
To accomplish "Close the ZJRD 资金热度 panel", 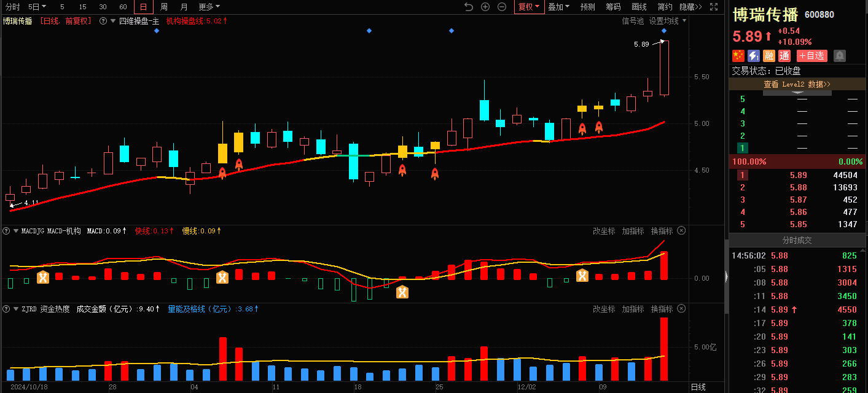I will pyautogui.click(x=681, y=309).
